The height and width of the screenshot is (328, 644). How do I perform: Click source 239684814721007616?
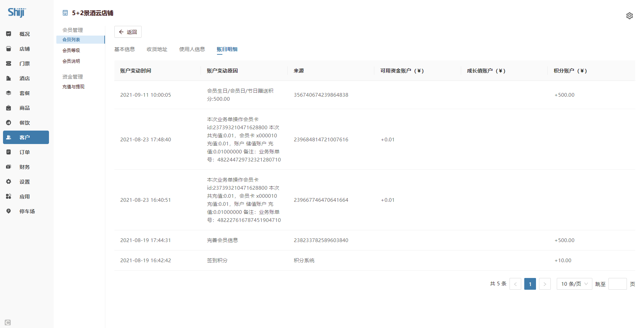click(x=321, y=140)
